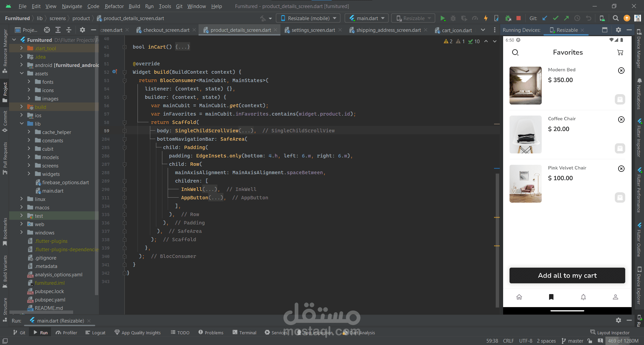Screen dimensions: 644x345
Task: Collapse the assets folder
Action: click(21, 73)
